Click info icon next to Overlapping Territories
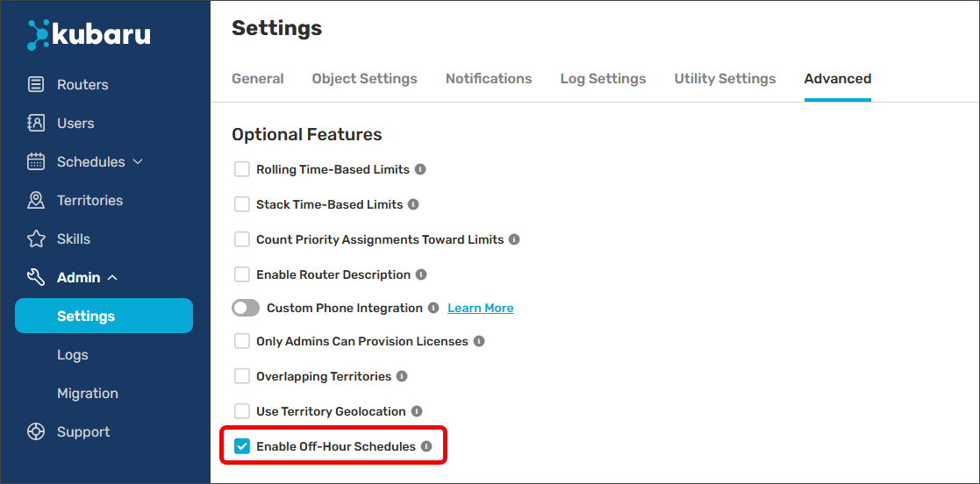This screenshot has height=484, width=980. [402, 376]
